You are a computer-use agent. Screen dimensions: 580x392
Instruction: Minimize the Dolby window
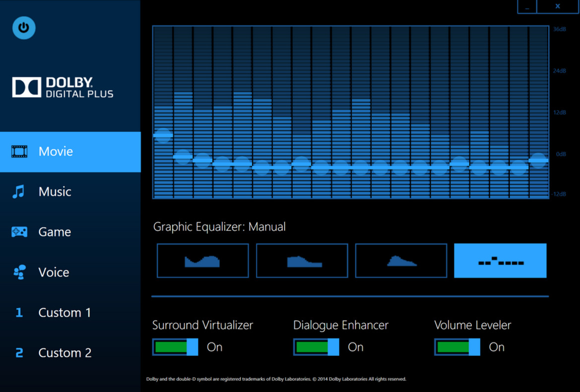(527, 6)
